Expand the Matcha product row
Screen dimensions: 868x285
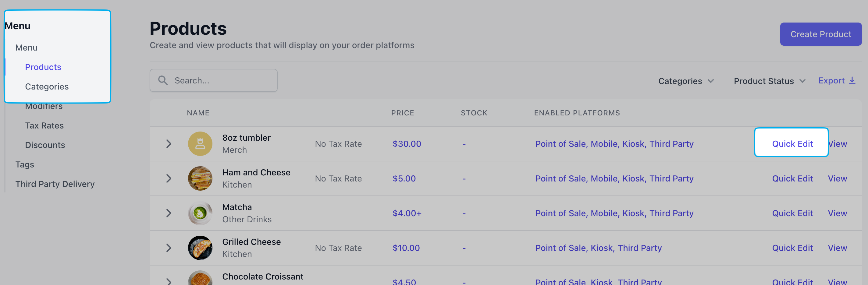[169, 213]
